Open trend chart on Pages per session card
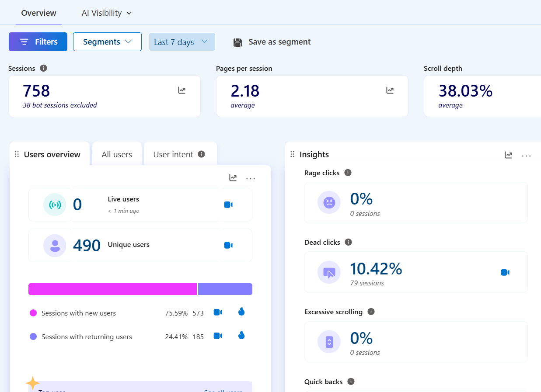Image resolution: width=541 pixels, height=392 pixels. click(390, 90)
